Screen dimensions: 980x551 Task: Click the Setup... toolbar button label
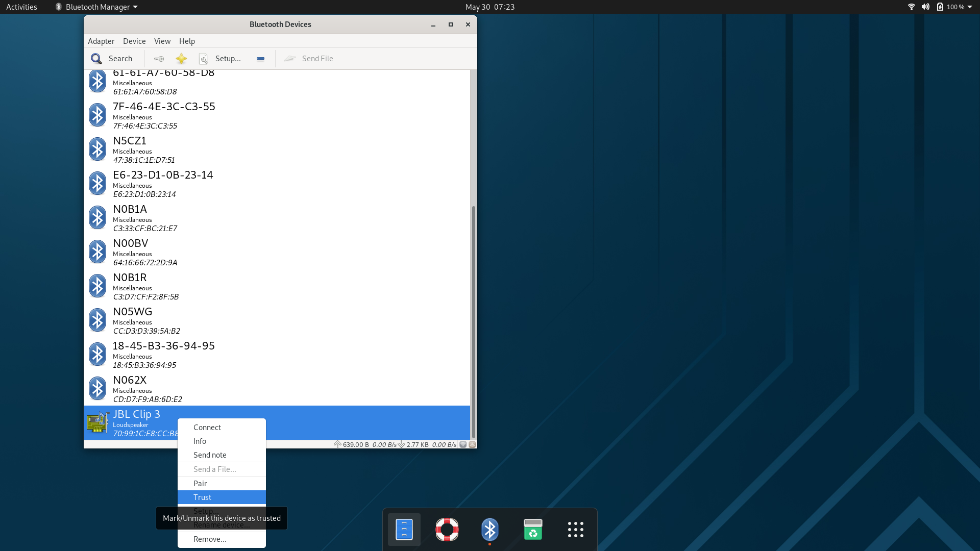coord(228,59)
